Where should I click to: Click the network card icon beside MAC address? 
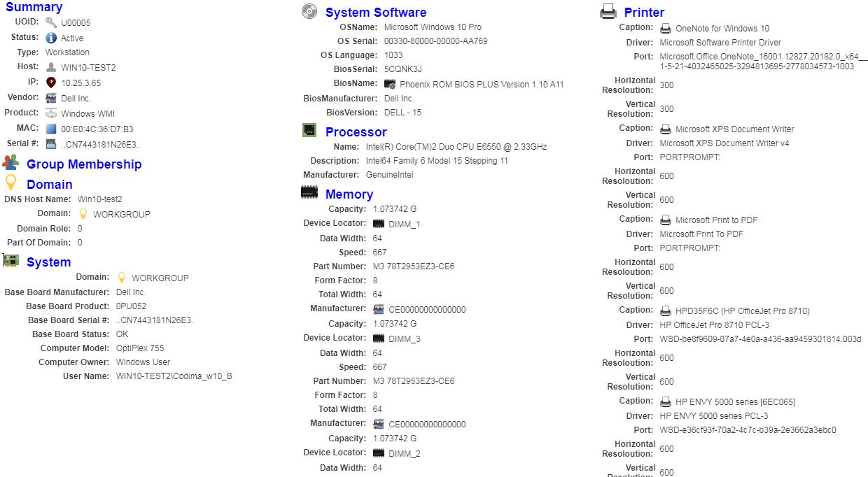pos(51,129)
